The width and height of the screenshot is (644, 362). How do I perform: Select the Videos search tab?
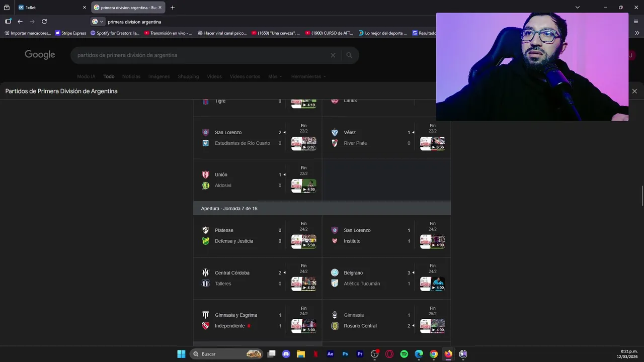click(x=214, y=76)
